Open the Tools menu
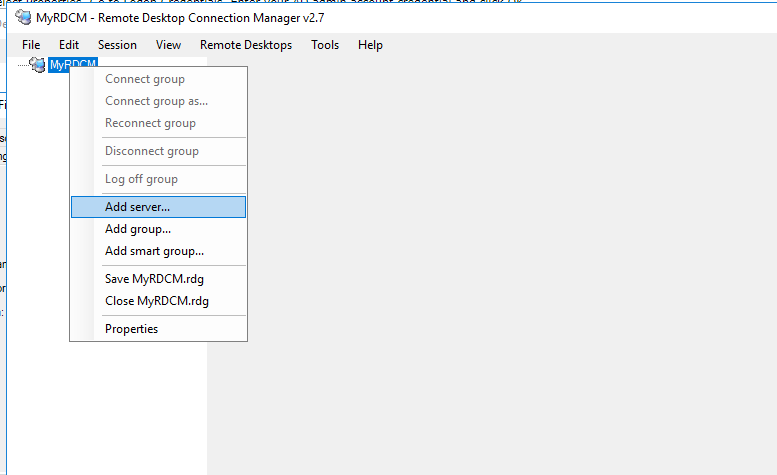Image resolution: width=777 pixels, height=475 pixels. (325, 45)
